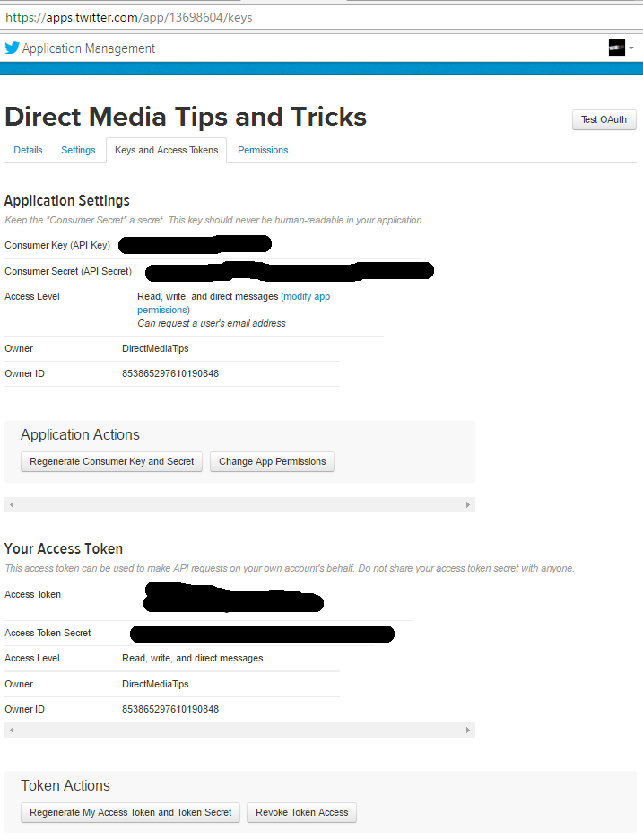Click the Can request a user's email address text
The image size is (643, 840).
coord(212,323)
